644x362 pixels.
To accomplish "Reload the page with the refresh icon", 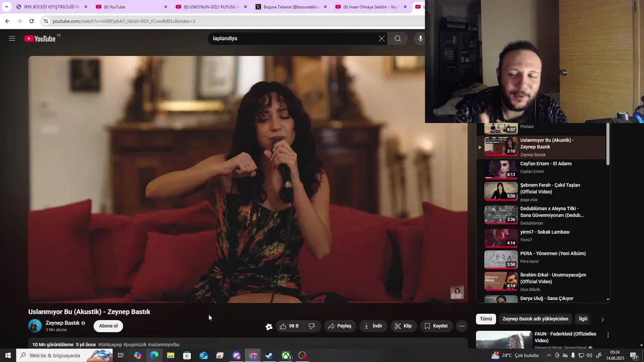I will coord(31,21).
